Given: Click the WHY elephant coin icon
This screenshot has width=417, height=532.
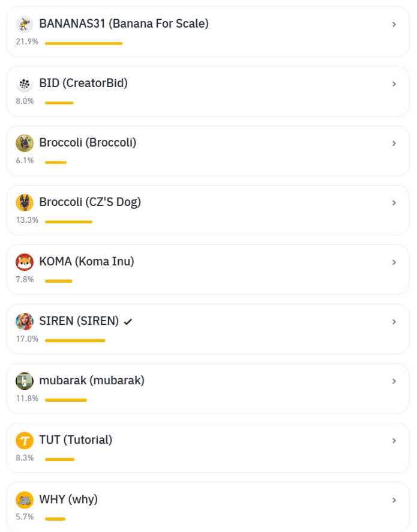Looking at the screenshot, I should 25,500.
